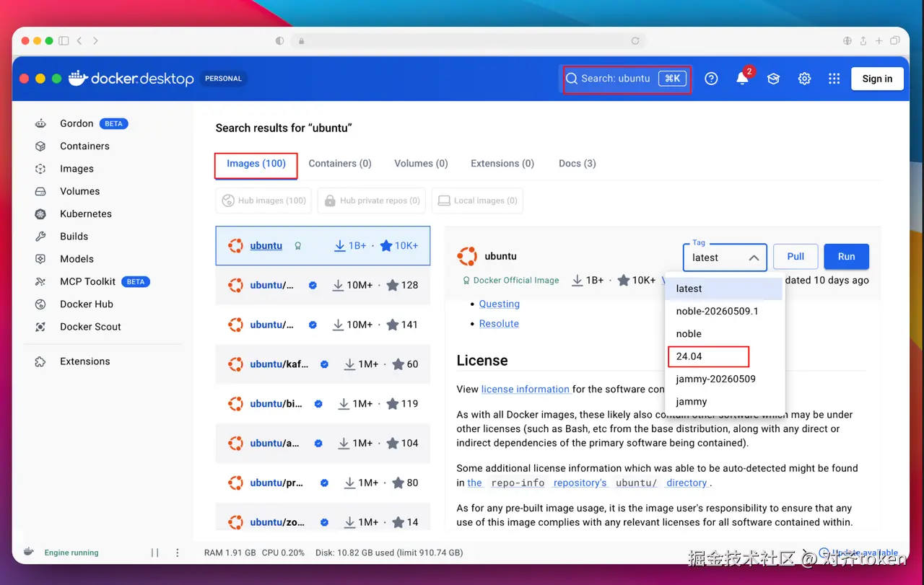Click the Search: ubuntu field
The image size is (924, 585).
pyautogui.click(x=626, y=79)
